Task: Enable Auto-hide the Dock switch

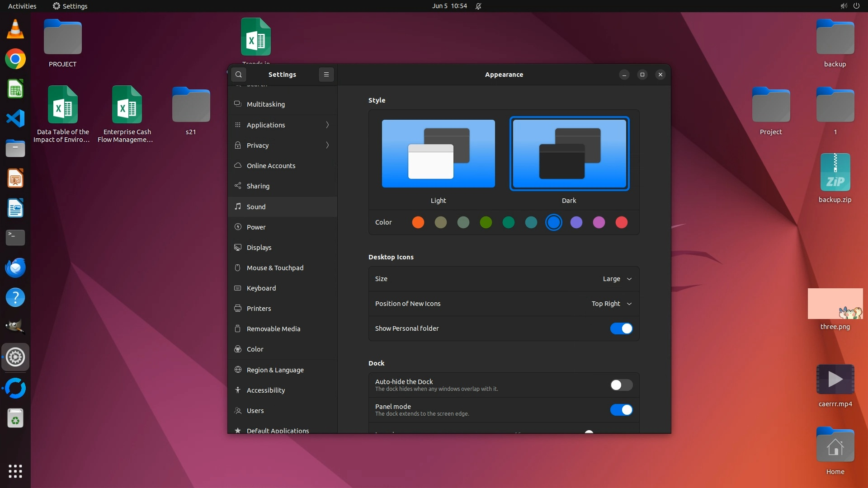Action: point(621,385)
